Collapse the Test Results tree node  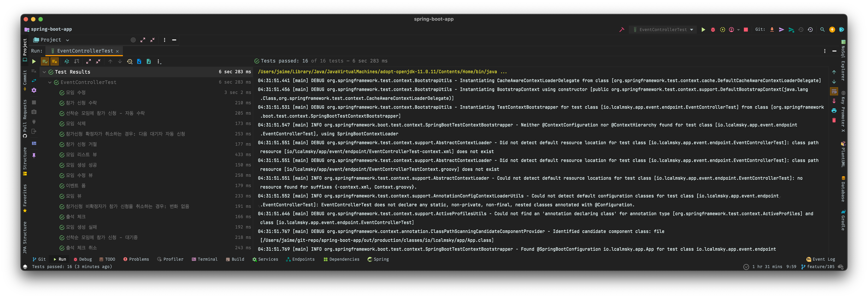tap(44, 72)
